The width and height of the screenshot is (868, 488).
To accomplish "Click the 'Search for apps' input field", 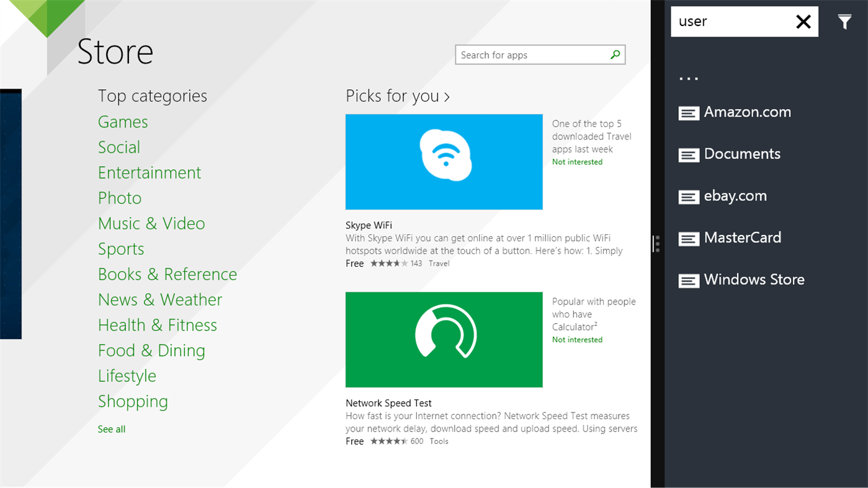I will (530, 55).
